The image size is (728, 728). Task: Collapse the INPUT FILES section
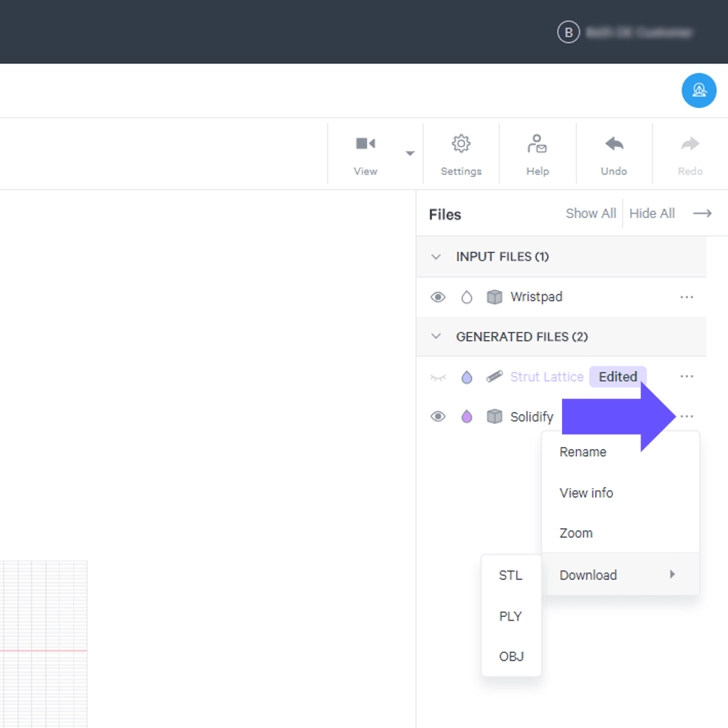[435, 257]
